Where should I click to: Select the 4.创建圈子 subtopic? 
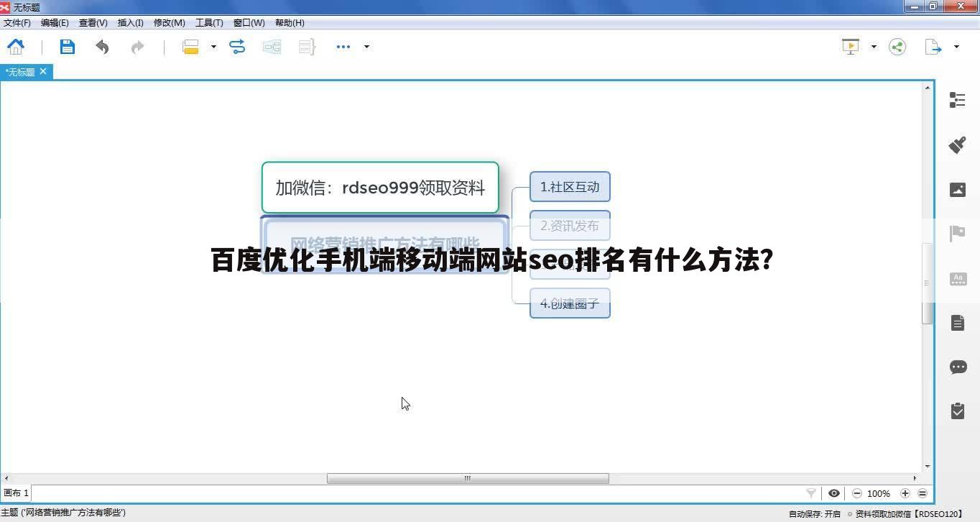click(x=570, y=303)
